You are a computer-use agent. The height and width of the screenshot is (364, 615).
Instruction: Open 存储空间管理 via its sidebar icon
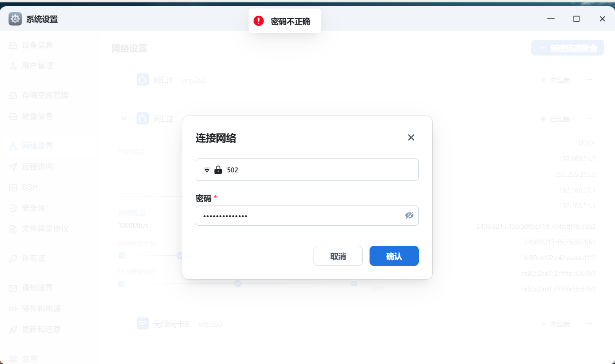click(13, 95)
